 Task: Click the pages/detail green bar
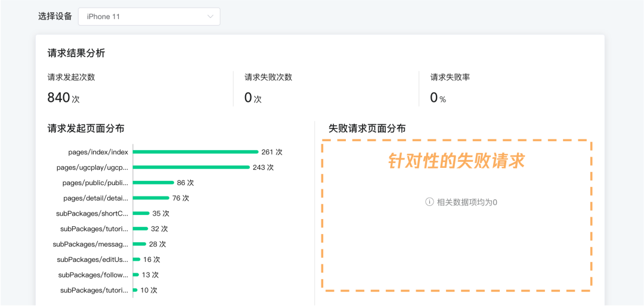click(x=151, y=198)
